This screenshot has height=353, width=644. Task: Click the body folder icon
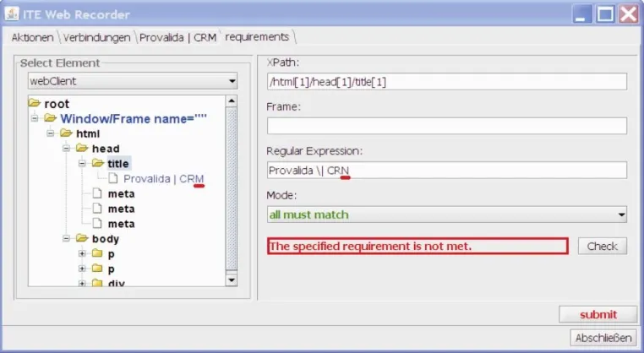pos(82,238)
